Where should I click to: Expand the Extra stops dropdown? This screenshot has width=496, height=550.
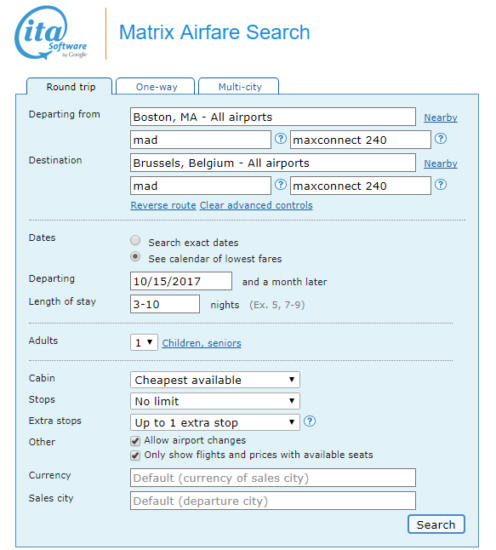point(215,423)
